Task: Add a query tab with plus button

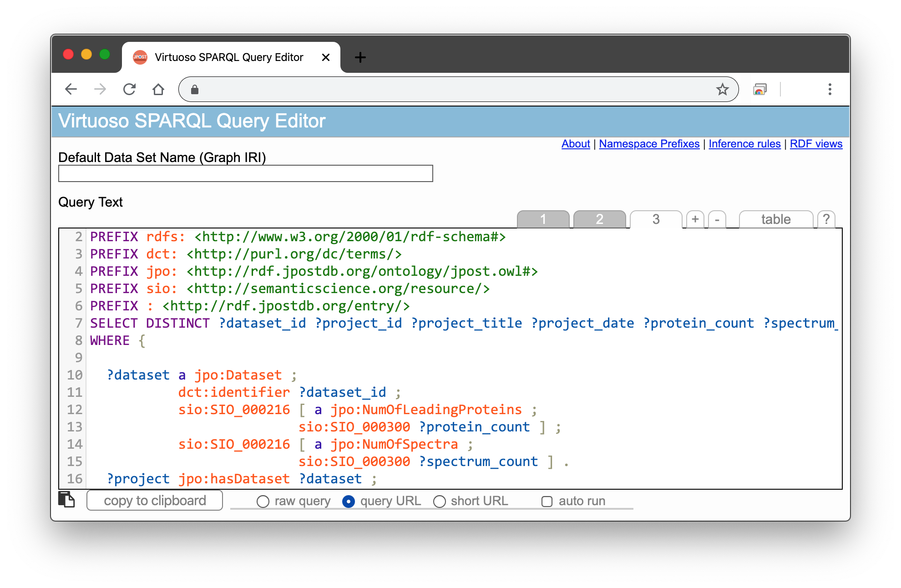Action: pyautogui.click(x=695, y=219)
